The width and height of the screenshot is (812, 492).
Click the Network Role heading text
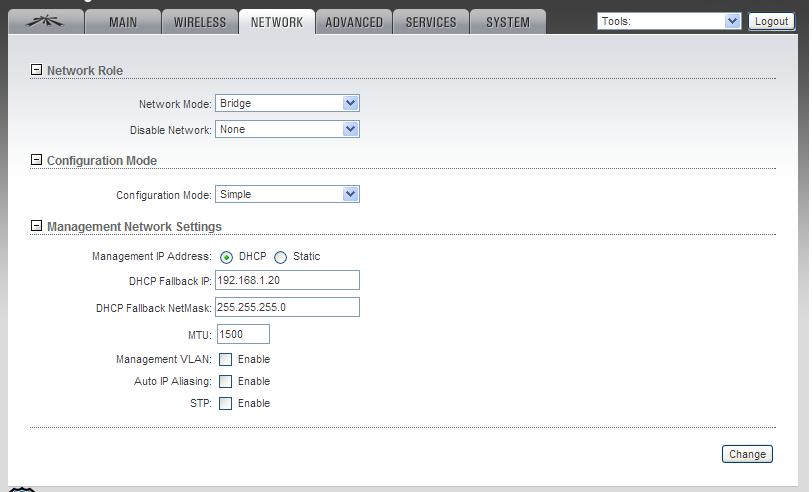coord(85,70)
